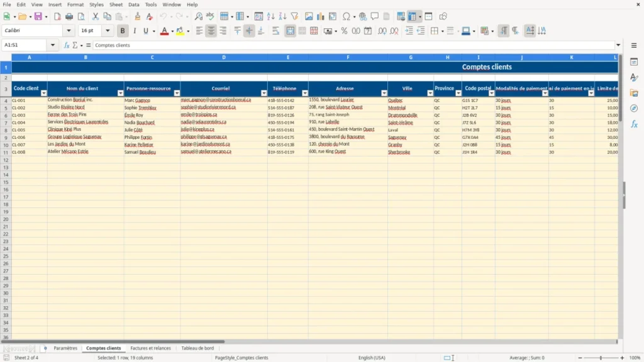The width and height of the screenshot is (644, 362).
Task: Open filter dropdown for Nom du client
Action: click(120, 93)
